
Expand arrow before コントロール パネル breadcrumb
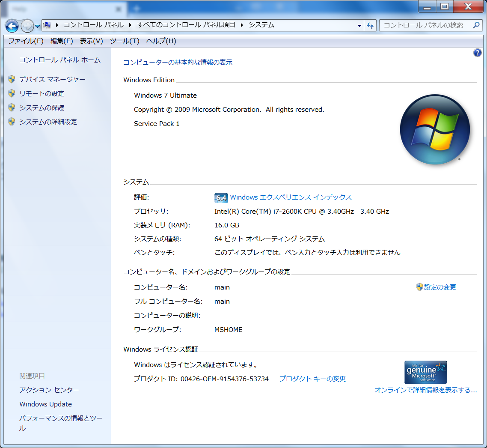pyautogui.click(x=57, y=25)
